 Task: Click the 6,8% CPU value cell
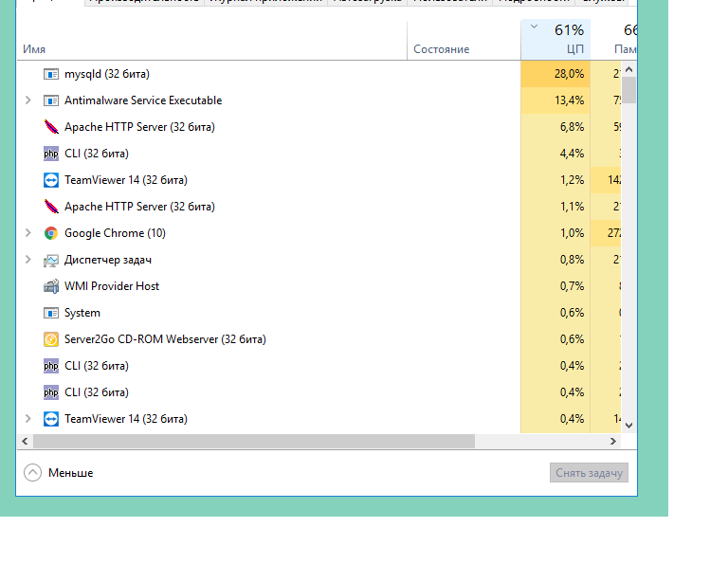coord(555,127)
